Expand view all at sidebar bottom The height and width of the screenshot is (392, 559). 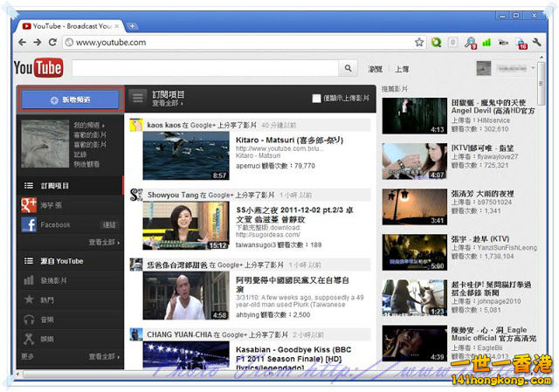point(104,356)
